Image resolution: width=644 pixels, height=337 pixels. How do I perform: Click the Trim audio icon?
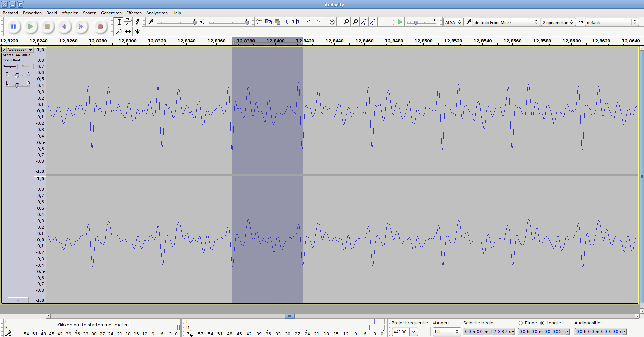286,22
